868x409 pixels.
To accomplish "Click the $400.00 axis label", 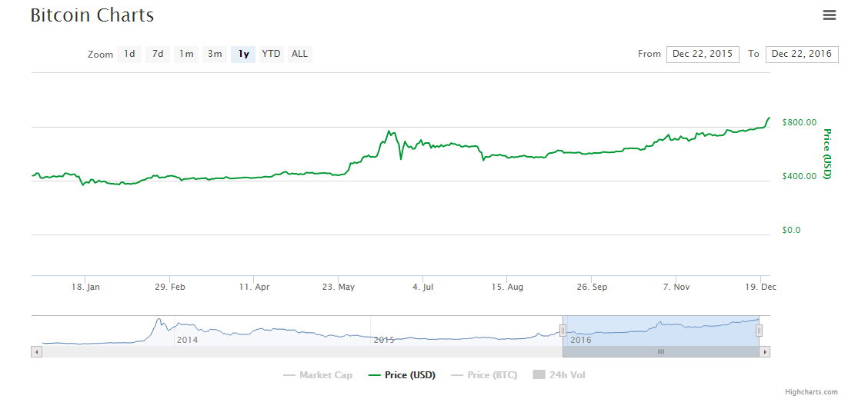I will (x=800, y=176).
